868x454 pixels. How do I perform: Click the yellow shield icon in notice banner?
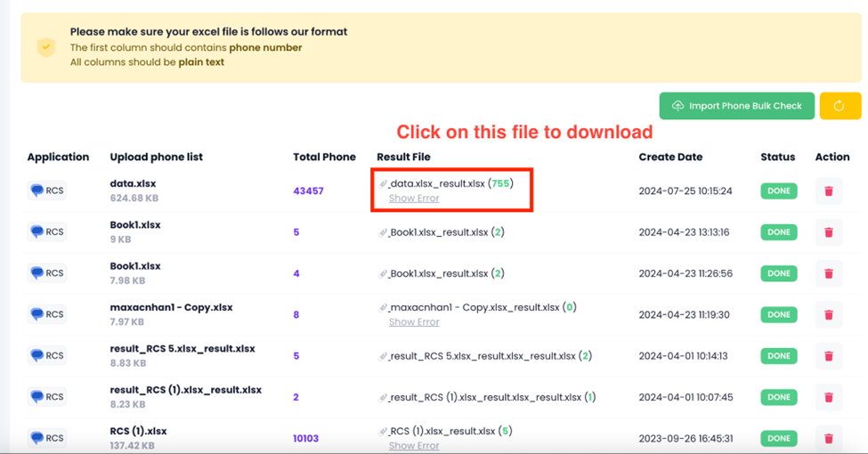tap(46, 47)
